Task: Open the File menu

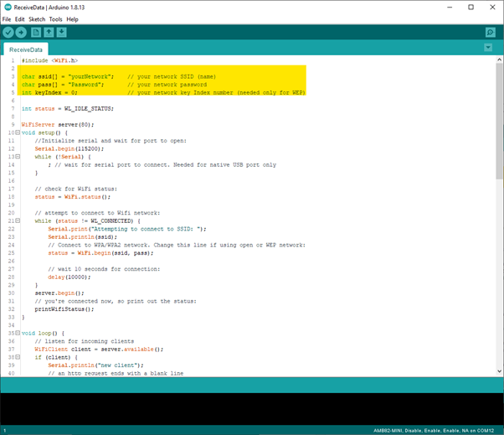Action: click(7, 18)
